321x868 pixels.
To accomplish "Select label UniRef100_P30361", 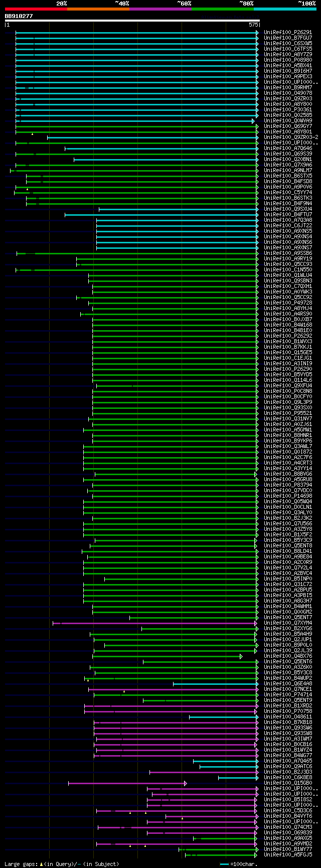I will (288, 110).
